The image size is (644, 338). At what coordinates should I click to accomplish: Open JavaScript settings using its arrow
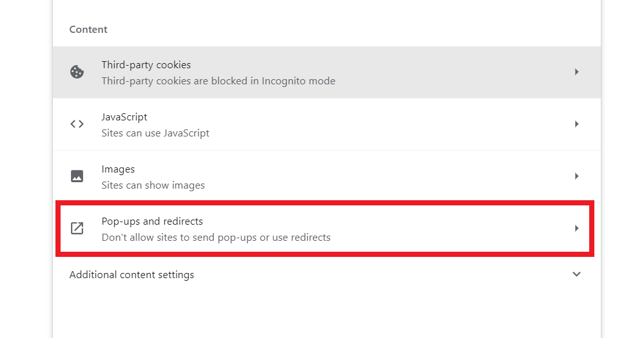(x=577, y=124)
